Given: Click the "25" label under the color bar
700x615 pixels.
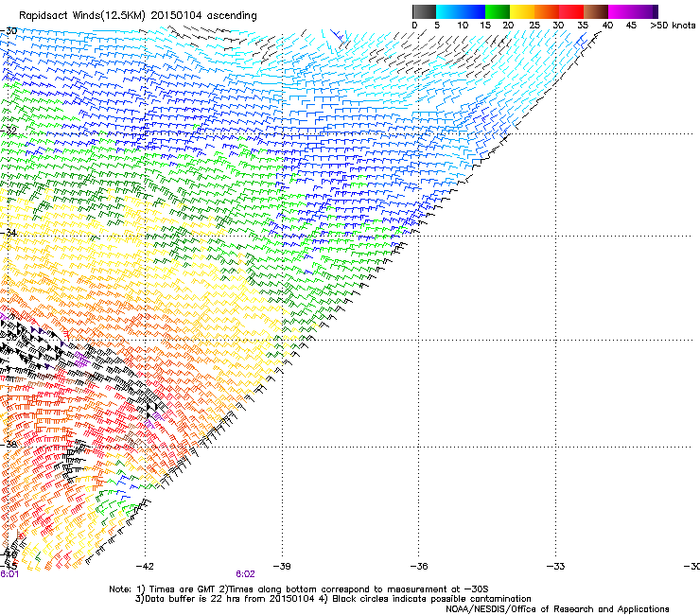Looking at the screenshot, I should [534, 26].
